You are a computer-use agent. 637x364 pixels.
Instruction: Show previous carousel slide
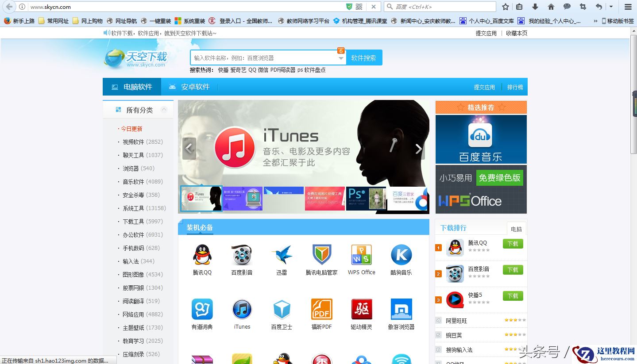click(x=189, y=149)
